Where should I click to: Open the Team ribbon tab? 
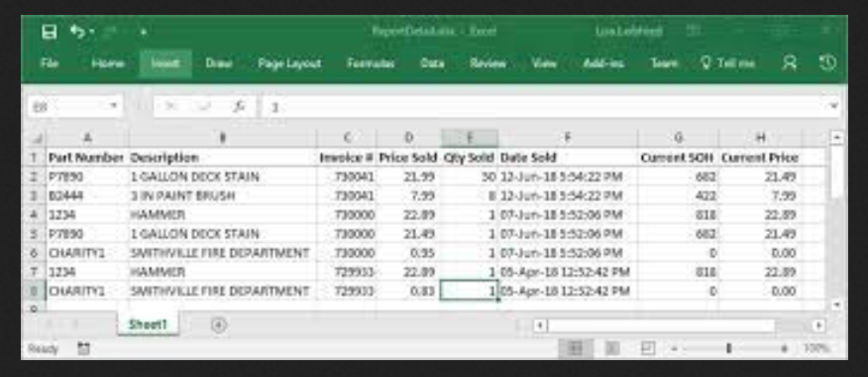click(664, 63)
